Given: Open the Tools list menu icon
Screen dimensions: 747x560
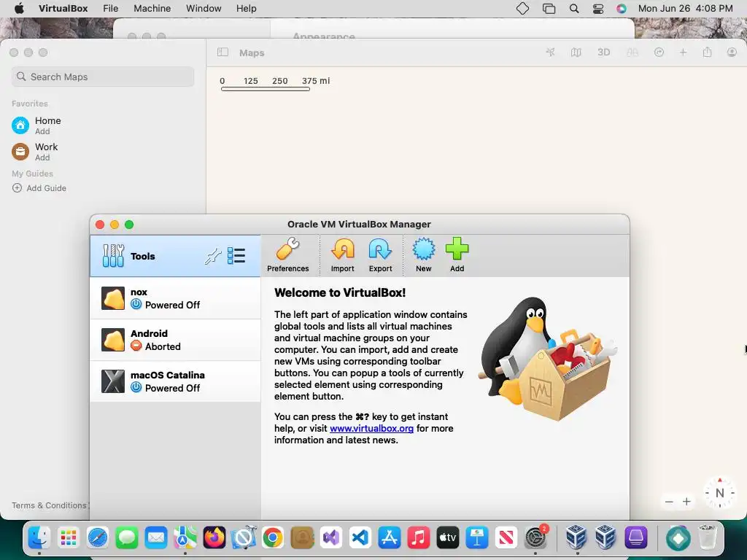Looking at the screenshot, I should click(236, 256).
